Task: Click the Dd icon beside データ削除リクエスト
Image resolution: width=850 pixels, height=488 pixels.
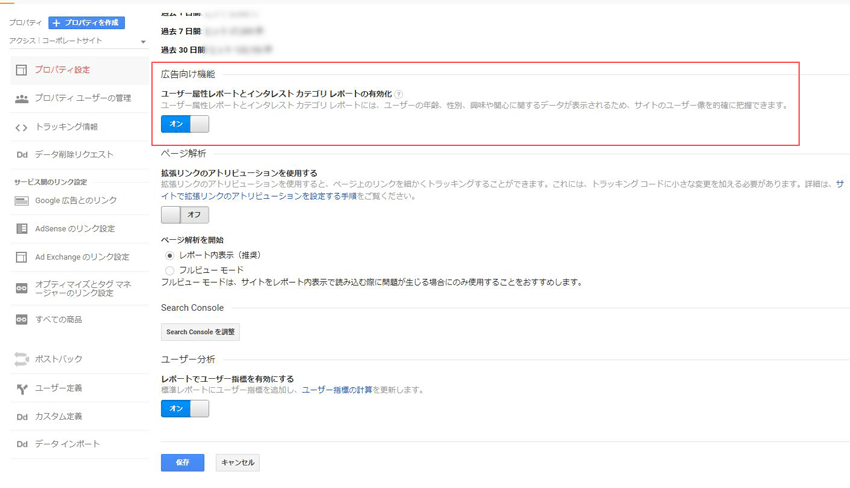Action: (22, 155)
